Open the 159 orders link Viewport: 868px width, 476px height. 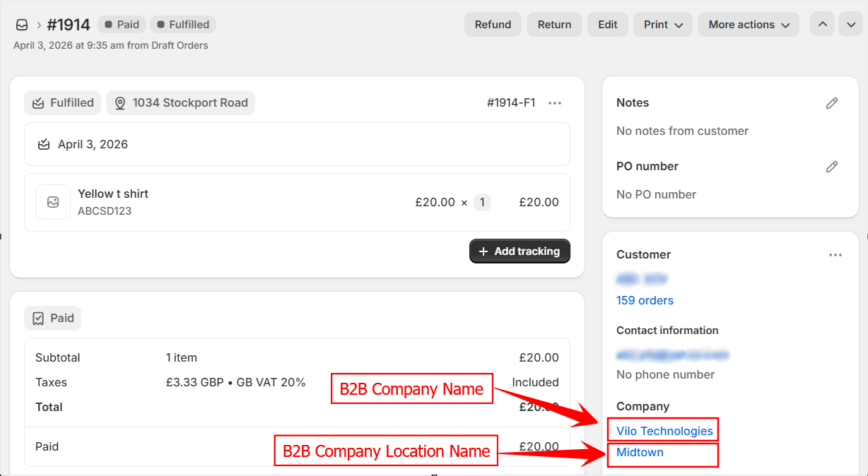[645, 300]
